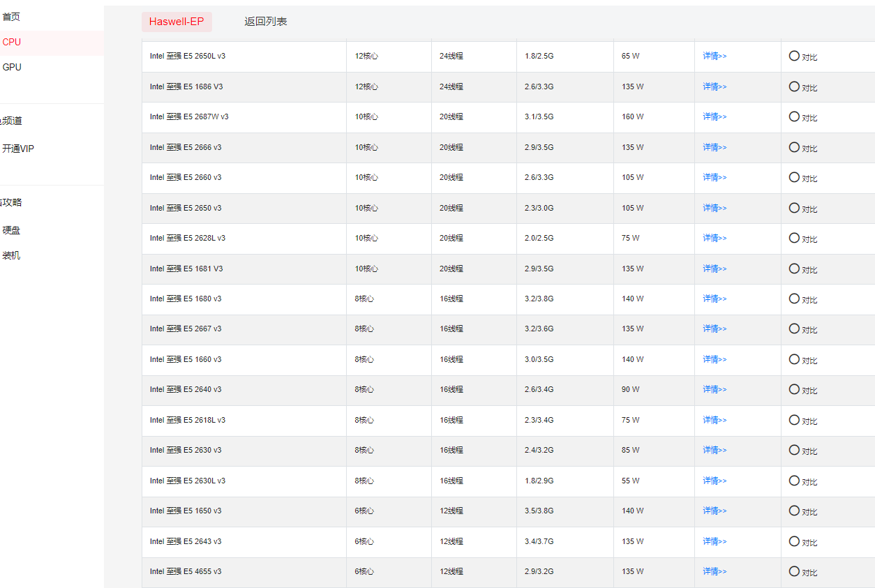Select compare radio for E5 2628L v3

[x=794, y=238]
